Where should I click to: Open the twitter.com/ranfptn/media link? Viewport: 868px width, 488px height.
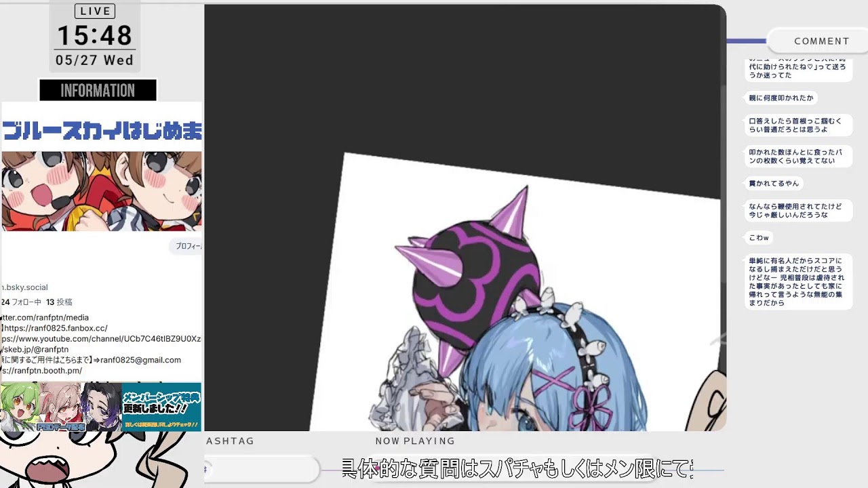click(x=45, y=317)
